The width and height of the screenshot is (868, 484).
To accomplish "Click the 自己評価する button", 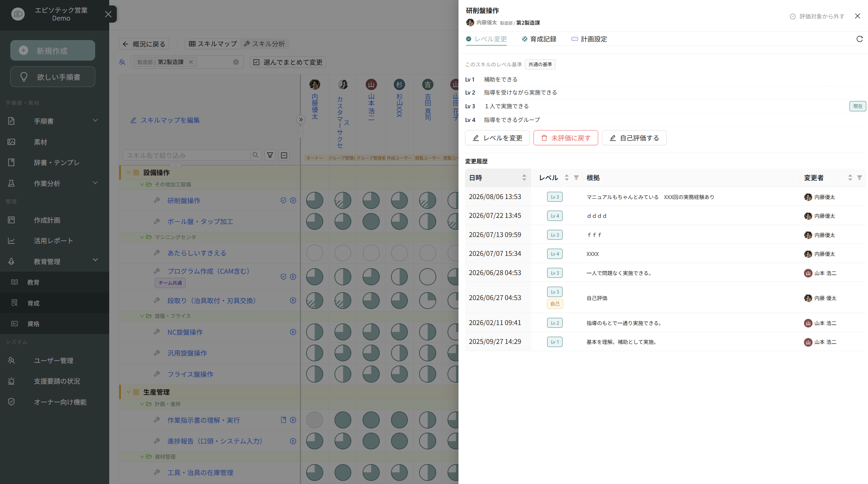I will click(634, 138).
